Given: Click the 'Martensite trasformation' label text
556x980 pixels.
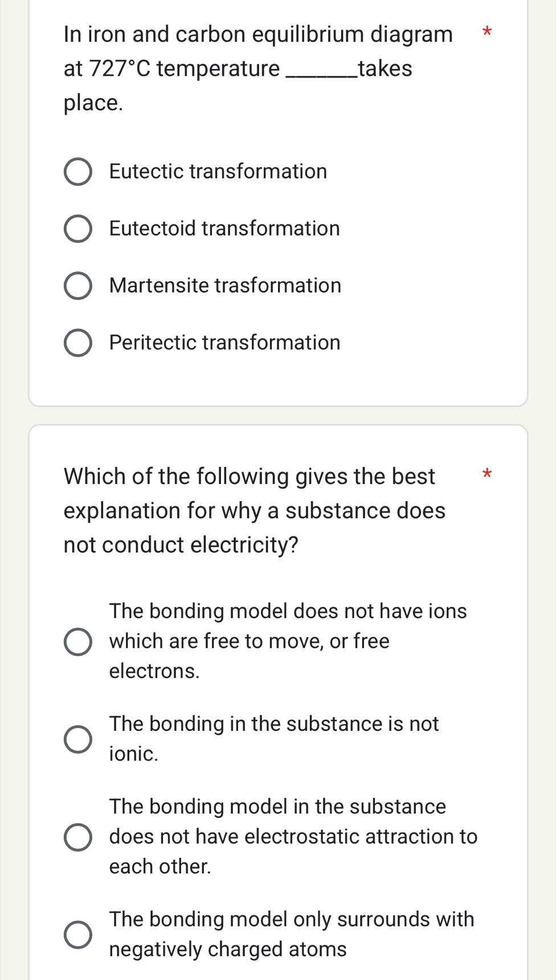Looking at the screenshot, I should pos(225,286).
